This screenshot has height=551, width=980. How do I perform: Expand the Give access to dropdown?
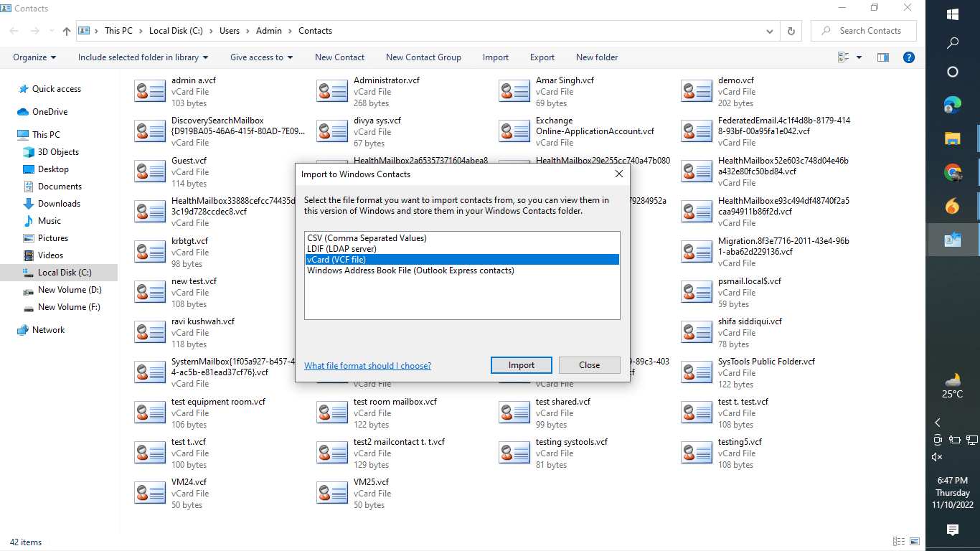(x=261, y=57)
